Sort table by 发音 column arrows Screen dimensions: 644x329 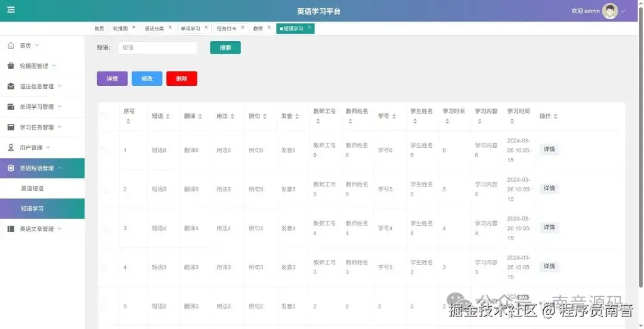coord(297,117)
